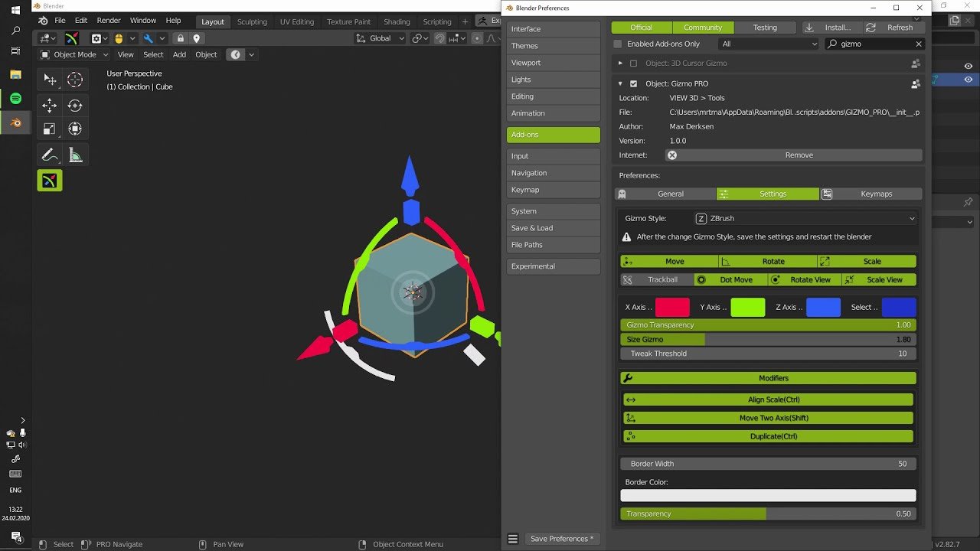Screen dimensions: 980x551
Task: Activate the Move tool in viewport toolbar
Action: click(50, 106)
